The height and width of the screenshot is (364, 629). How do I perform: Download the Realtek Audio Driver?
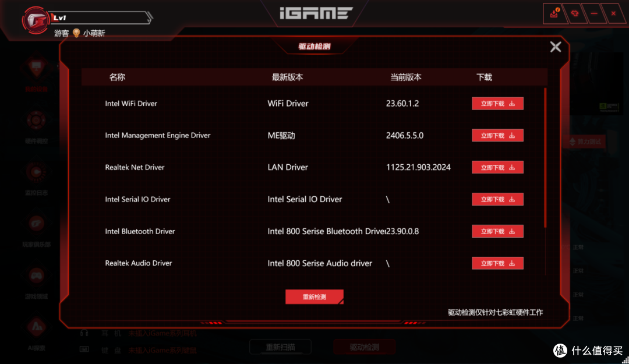(497, 263)
